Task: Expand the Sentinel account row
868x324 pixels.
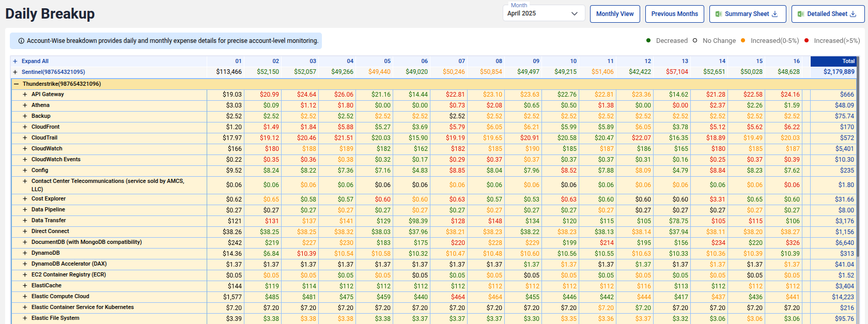Action: click(x=16, y=72)
